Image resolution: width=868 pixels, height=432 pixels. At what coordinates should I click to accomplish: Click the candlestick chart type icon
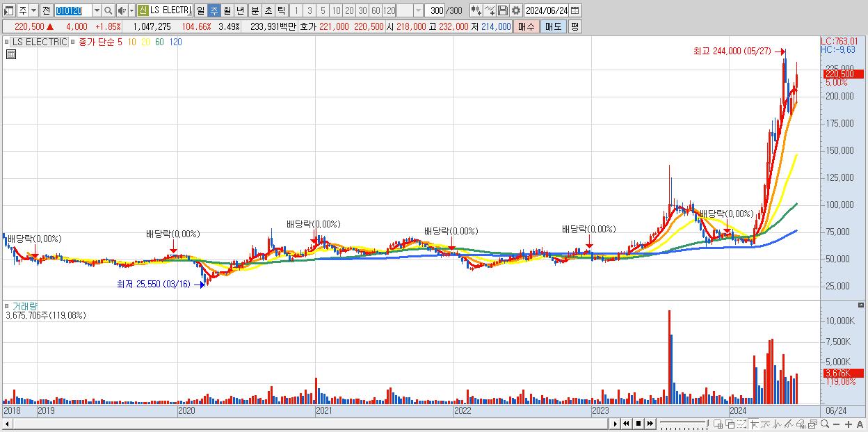(x=476, y=10)
